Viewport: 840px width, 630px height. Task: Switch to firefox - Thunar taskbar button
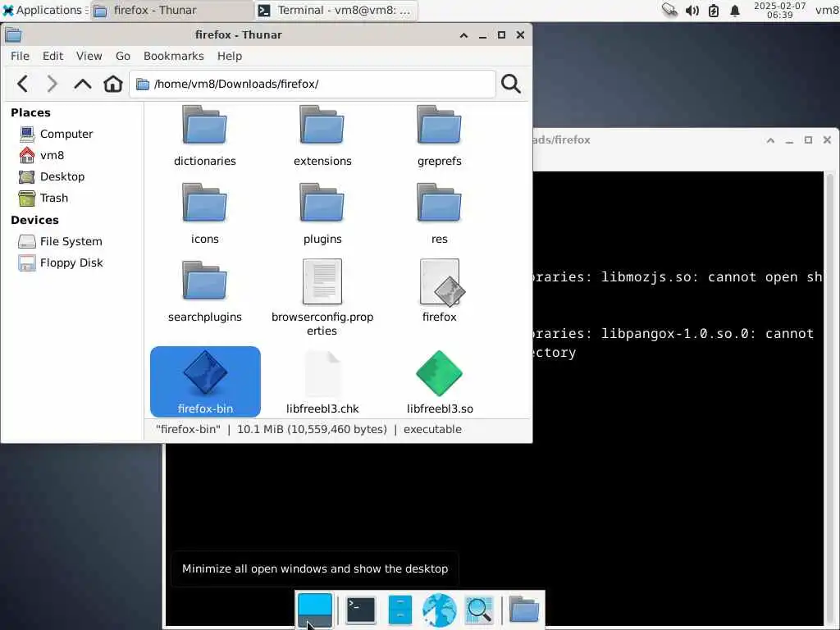coord(171,10)
